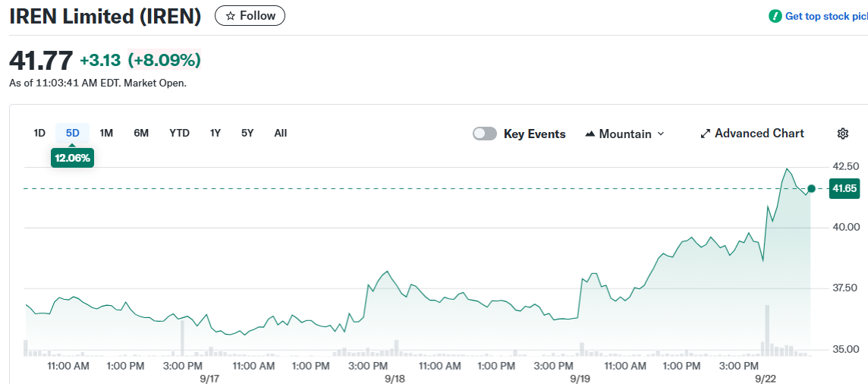Screen dimensions: 868x384
Task: Click the current price dot on chart line
Action: tap(812, 189)
